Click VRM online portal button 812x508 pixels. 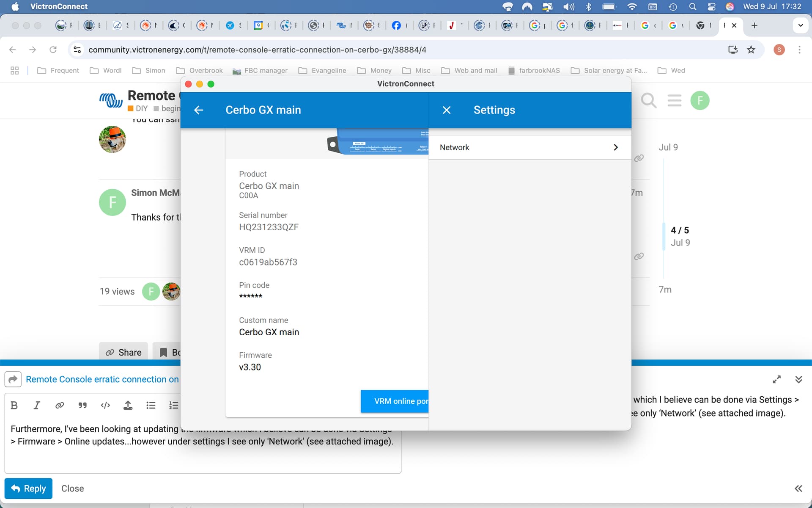[x=395, y=401]
